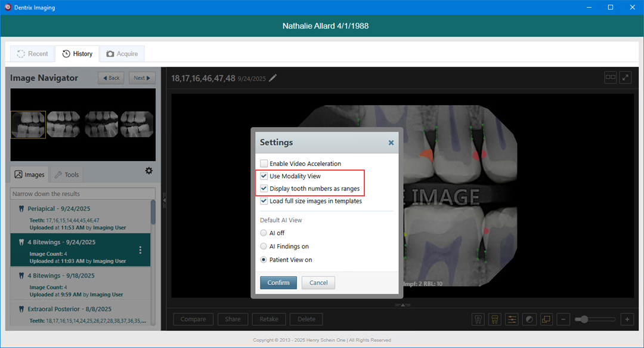Uncheck Use Modality View
This screenshot has width=644, height=348.
coord(264,176)
